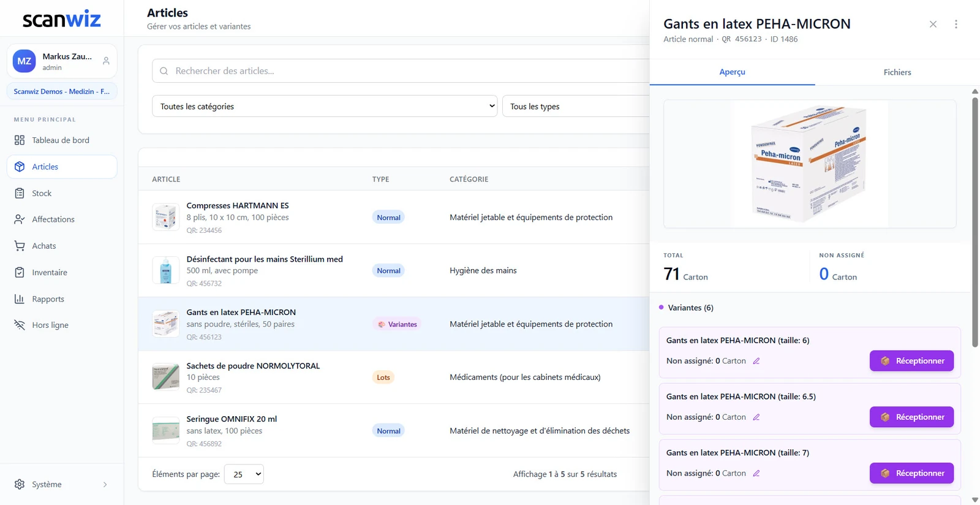This screenshot has width=980, height=505.
Task: Click the TYPE column header
Action: tap(381, 180)
